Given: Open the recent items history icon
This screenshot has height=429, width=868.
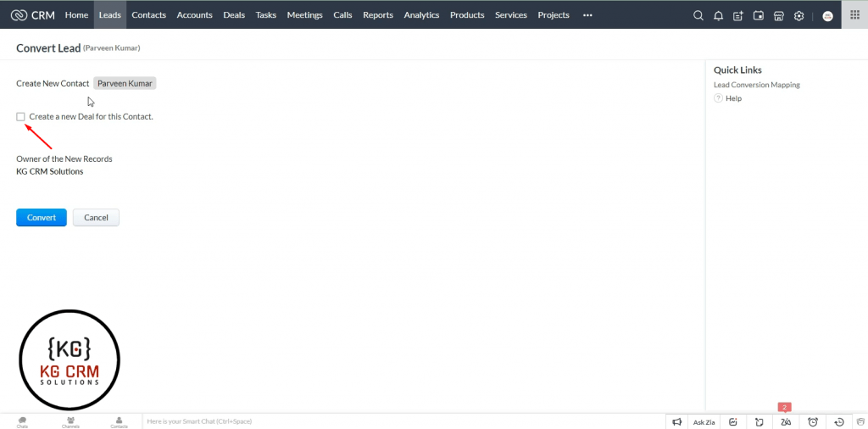Looking at the screenshot, I should point(838,422).
